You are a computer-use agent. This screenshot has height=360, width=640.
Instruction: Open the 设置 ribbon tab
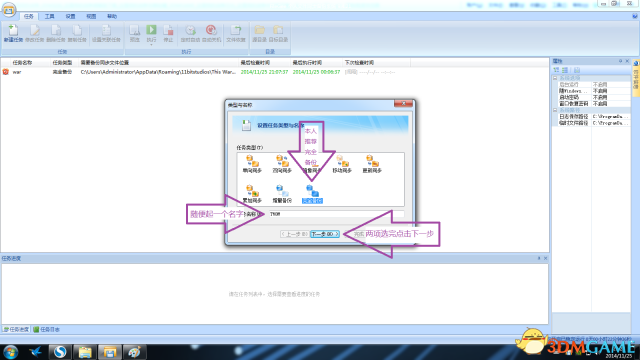70,16
